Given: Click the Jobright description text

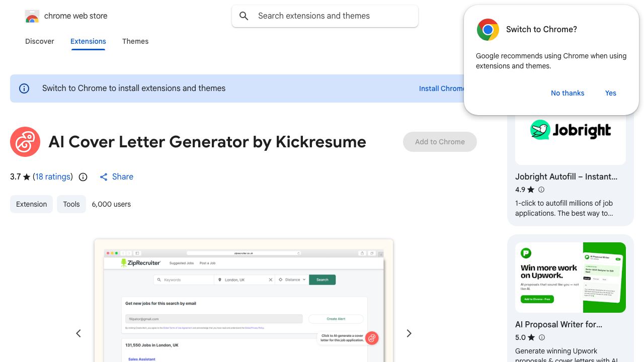Looking at the screenshot, I should (x=564, y=208).
